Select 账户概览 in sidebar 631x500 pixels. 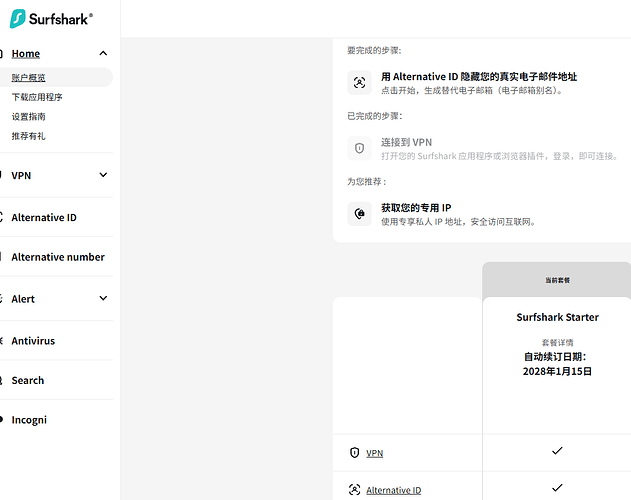point(28,77)
